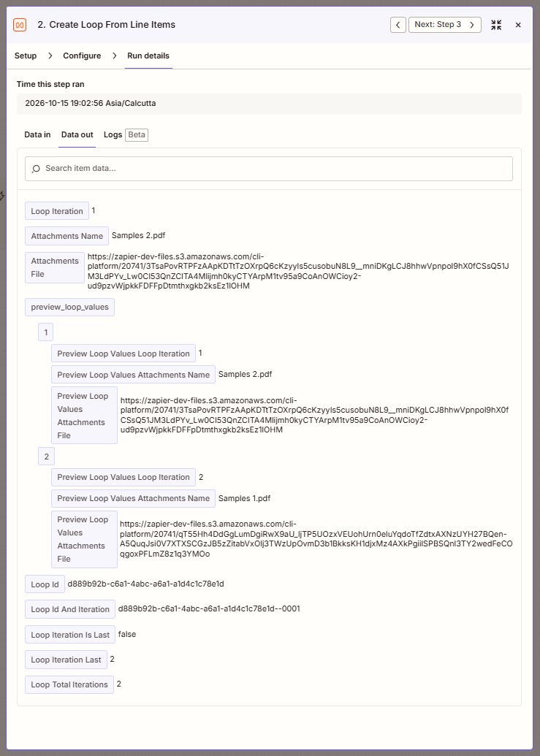The height and width of the screenshot is (756, 540).
Task: Select Preview Loop Values Attachments File under item 2
Action: click(84, 540)
